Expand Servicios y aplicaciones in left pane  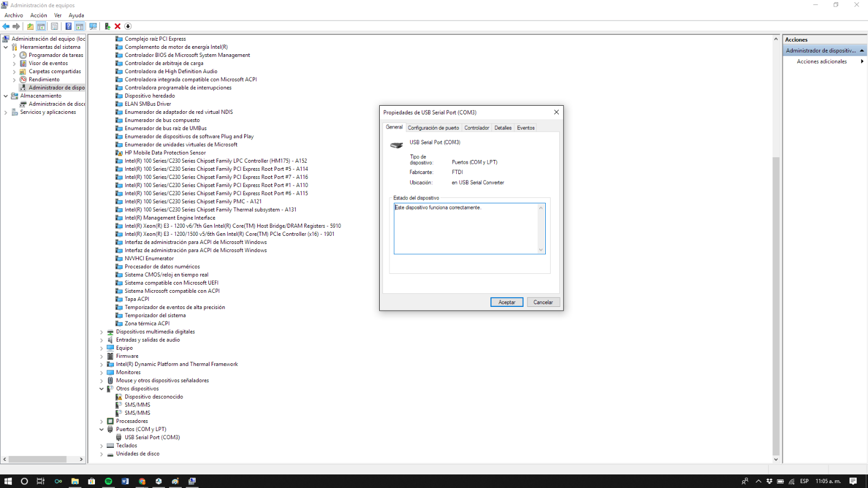tap(6, 112)
